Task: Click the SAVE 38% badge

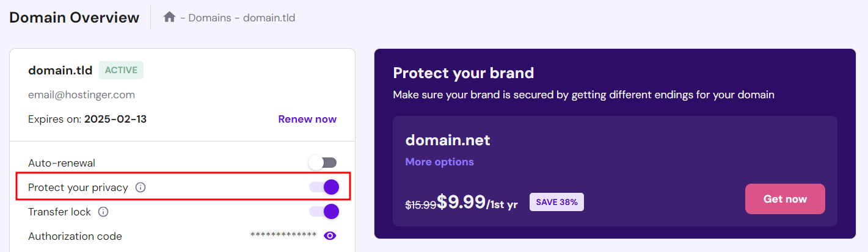Action: (x=556, y=202)
